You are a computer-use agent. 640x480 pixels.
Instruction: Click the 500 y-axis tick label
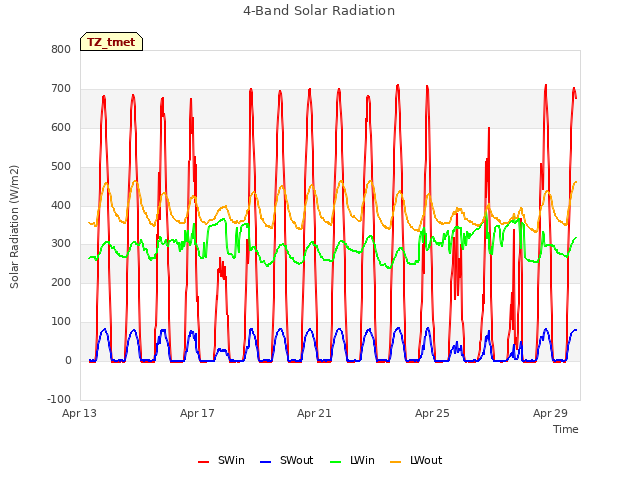click(61, 167)
